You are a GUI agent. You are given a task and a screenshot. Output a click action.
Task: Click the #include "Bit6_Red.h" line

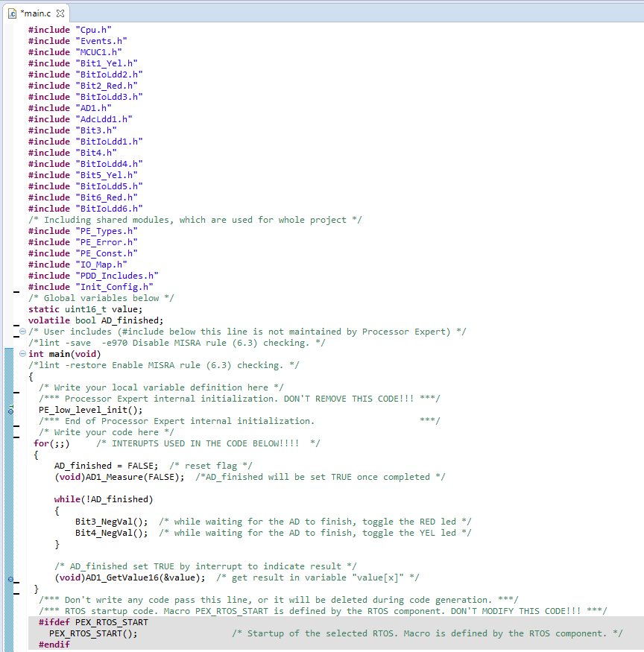coord(83,197)
